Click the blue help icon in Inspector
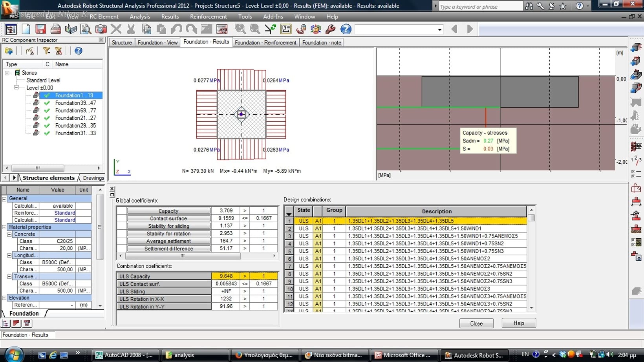Screen dimensions: 644x362 pos(78,51)
